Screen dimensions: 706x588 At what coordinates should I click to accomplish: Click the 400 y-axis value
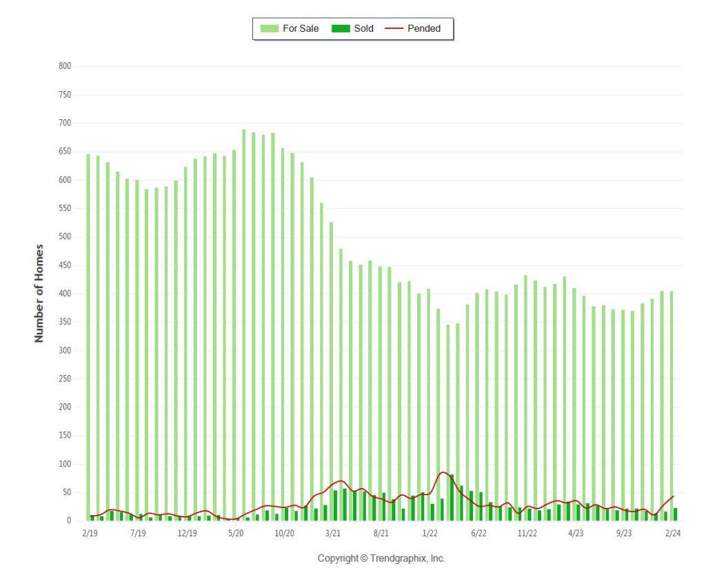(x=65, y=294)
